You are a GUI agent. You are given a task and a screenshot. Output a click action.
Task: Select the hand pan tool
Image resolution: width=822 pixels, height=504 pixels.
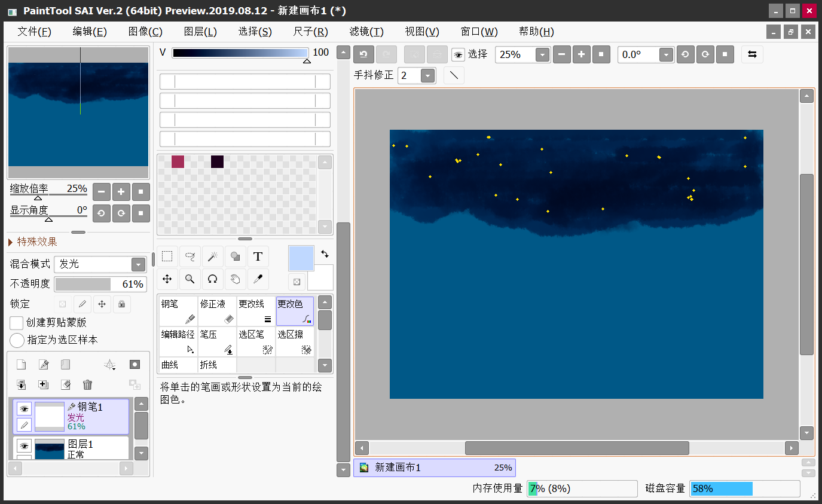(235, 279)
